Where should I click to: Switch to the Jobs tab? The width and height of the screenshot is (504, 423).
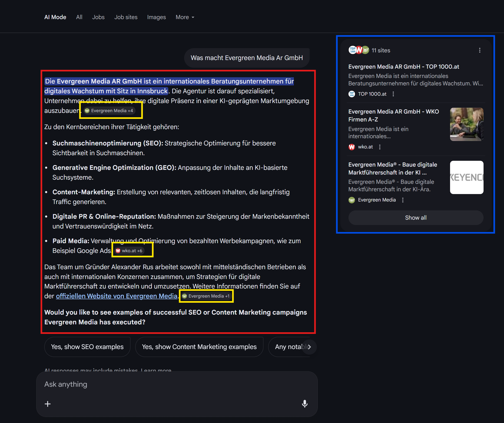(x=98, y=17)
